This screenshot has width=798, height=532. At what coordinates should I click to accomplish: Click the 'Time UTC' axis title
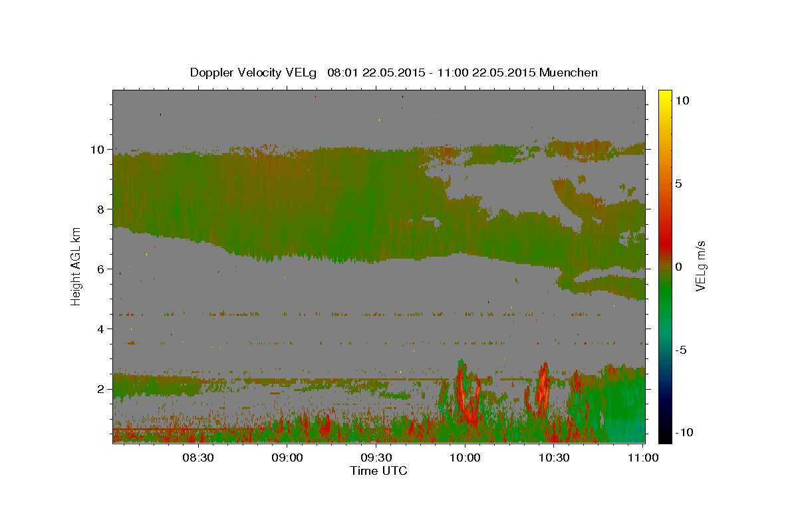(378, 471)
